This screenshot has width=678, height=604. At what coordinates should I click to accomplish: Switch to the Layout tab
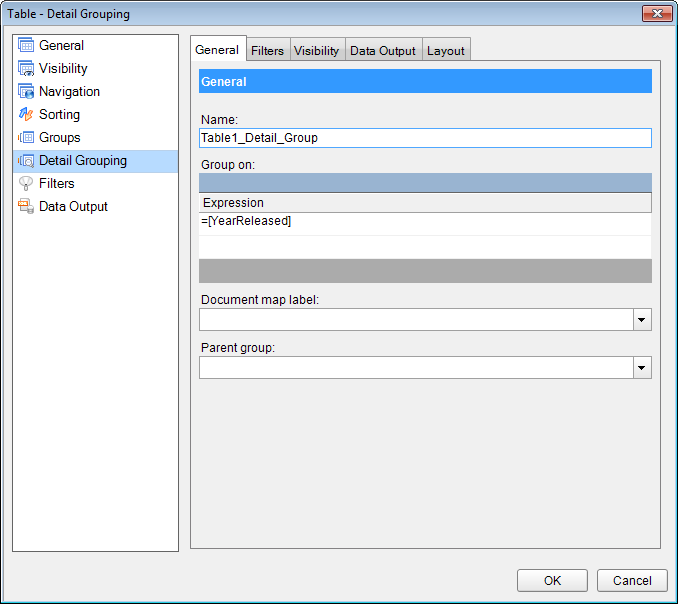pos(446,51)
